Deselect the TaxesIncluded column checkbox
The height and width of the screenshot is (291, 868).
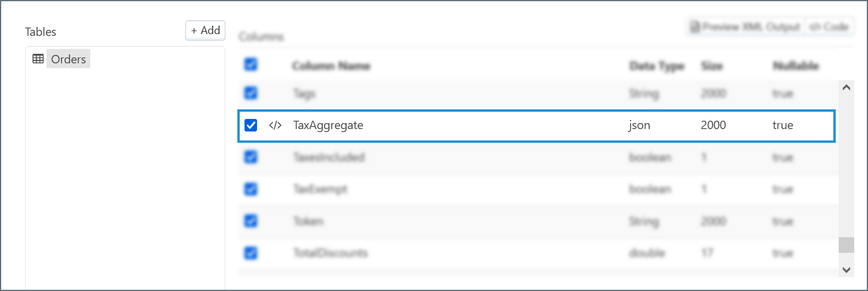251,157
